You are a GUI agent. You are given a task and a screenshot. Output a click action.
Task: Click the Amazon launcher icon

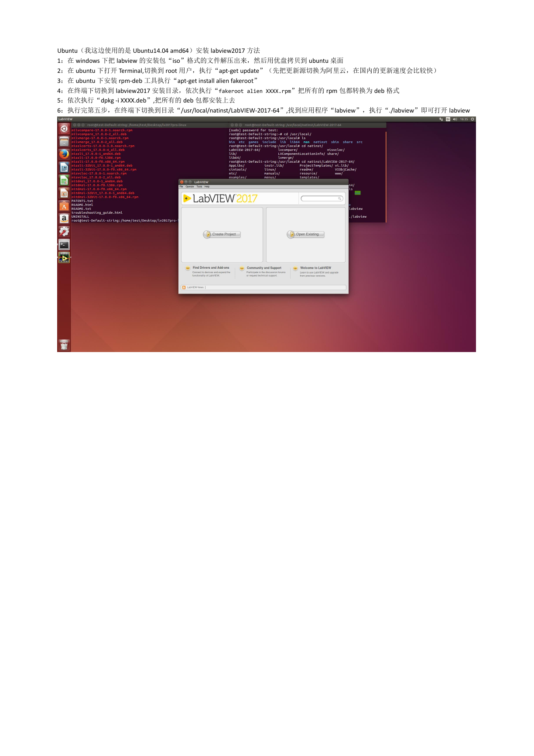pos(64,219)
